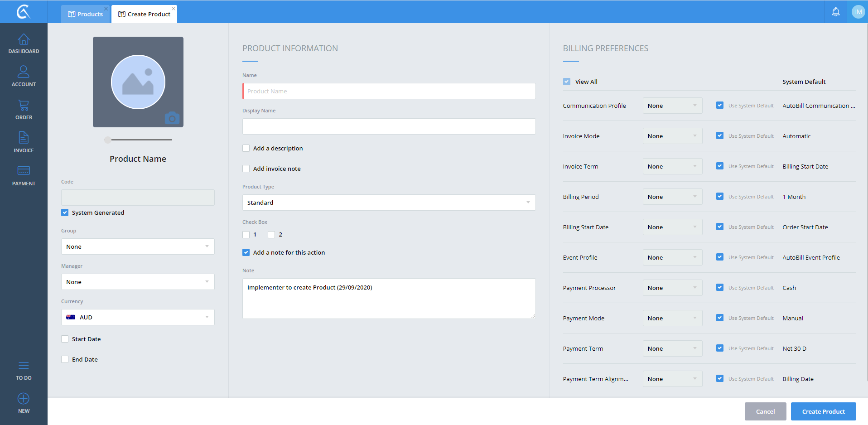Open the Currency AUD dropdown
Viewport: 868px width, 425px height.
[138, 317]
